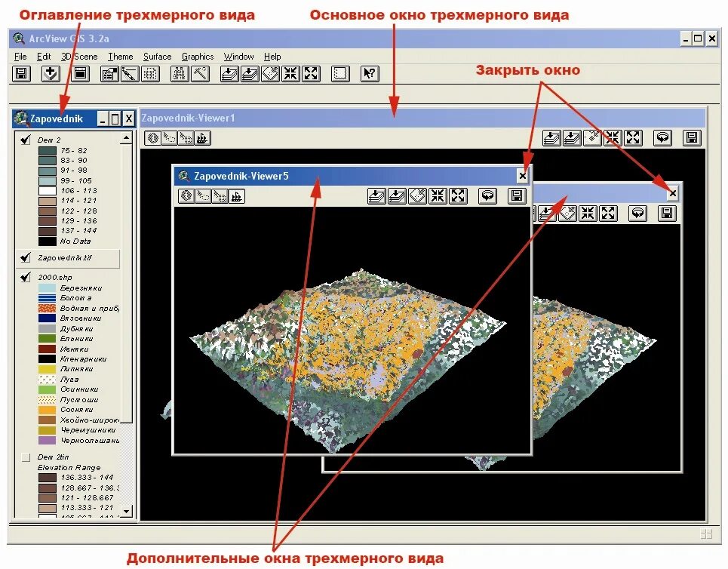Open the Surface menu
The width and height of the screenshot is (728, 569).
tap(158, 56)
